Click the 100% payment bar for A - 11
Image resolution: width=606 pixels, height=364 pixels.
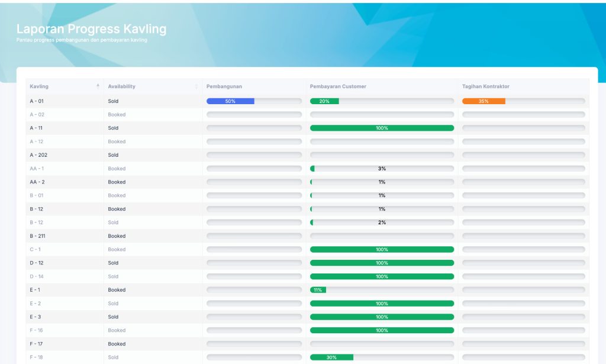(x=382, y=128)
